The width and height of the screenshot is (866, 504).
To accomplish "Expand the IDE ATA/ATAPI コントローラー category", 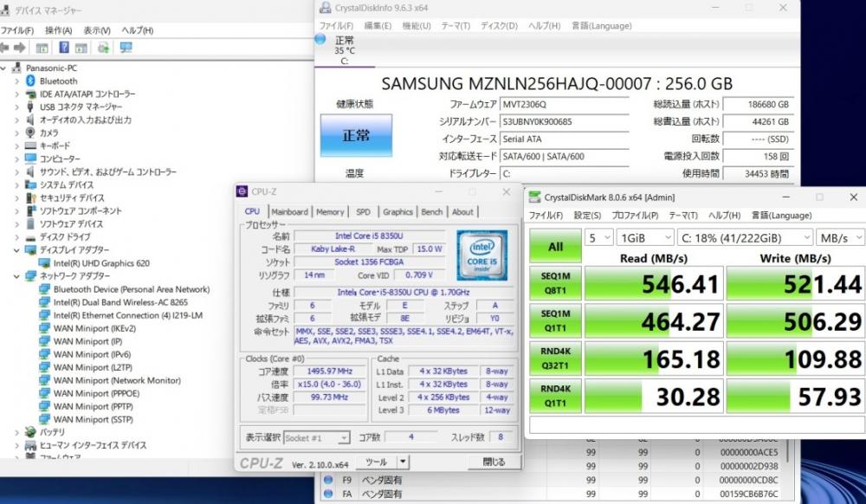I will tap(16, 94).
